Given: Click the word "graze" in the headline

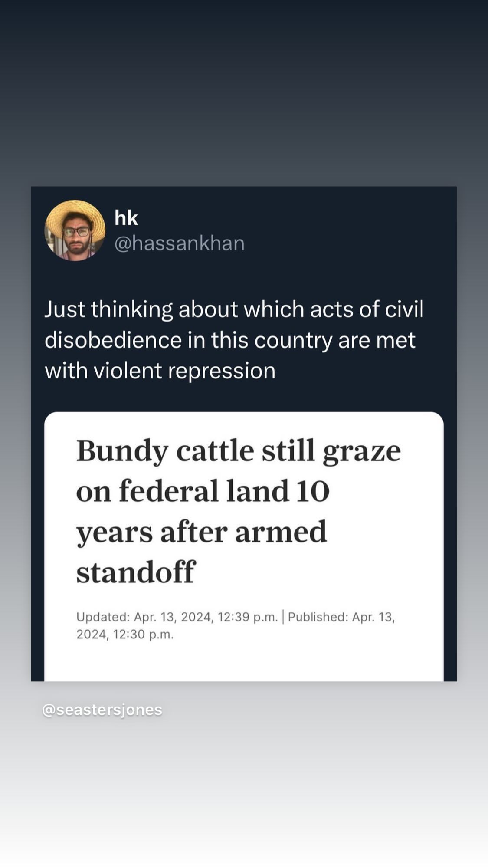Looking at the screenshot, I should pos(361,451).
